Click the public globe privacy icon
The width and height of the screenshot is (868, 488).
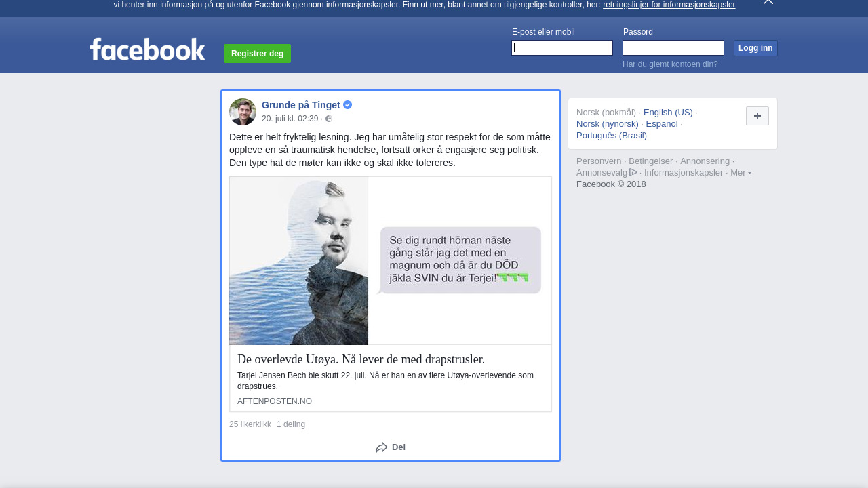point(329,119)
